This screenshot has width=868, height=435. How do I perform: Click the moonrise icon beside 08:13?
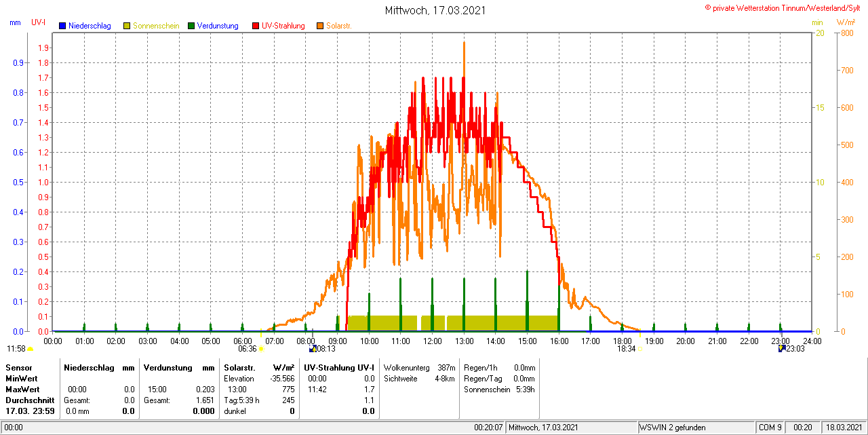pos(312,349)
